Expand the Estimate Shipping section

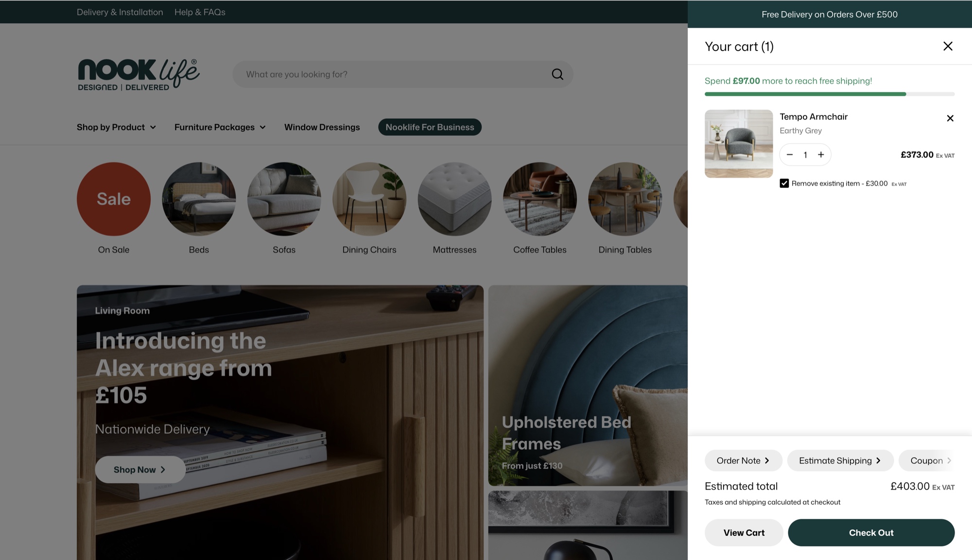pyautogui.click(x=840, y=460)
